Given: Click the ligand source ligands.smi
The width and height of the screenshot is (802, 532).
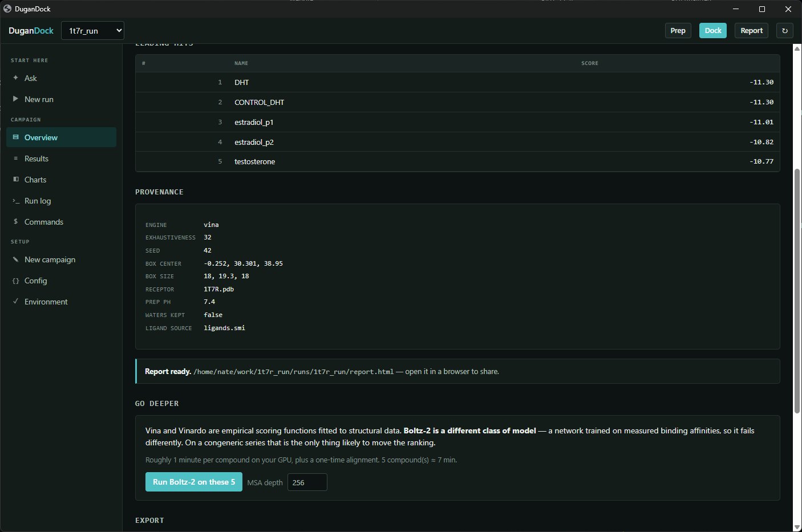Looking at the screenshot, I should [x=225, y=328].
